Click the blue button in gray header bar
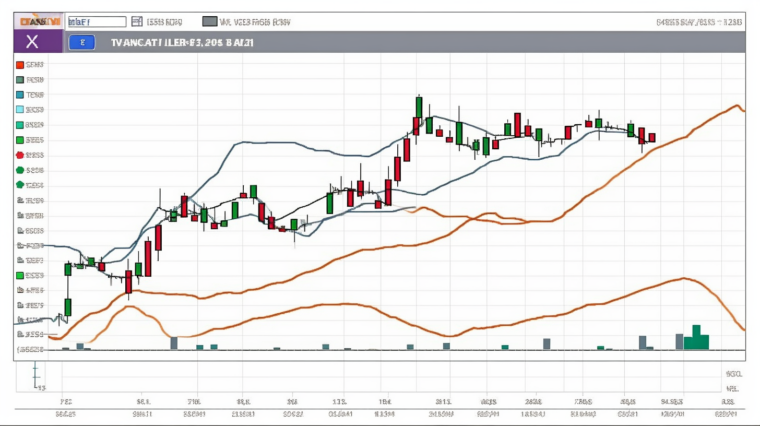The width and height of the screenshot is (760, 426). click(x=82, y=42)
